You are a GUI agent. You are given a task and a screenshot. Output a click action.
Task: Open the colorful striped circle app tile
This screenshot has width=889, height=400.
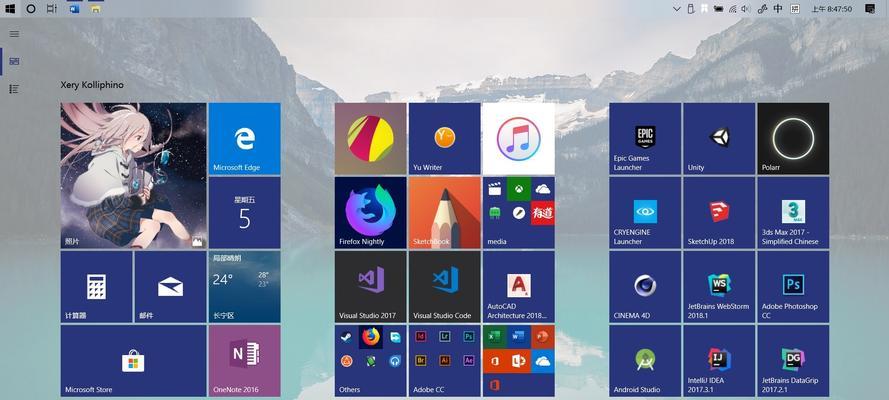370,138
